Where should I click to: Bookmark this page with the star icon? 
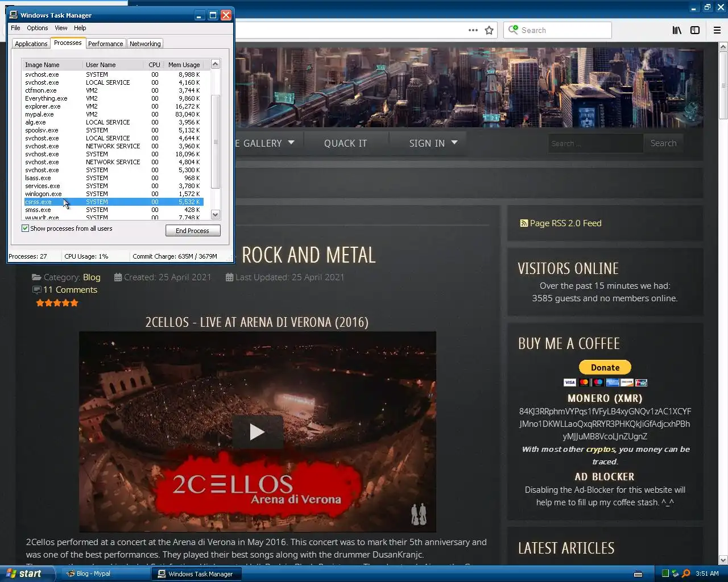pyautogui.click(x=489, y=30)
